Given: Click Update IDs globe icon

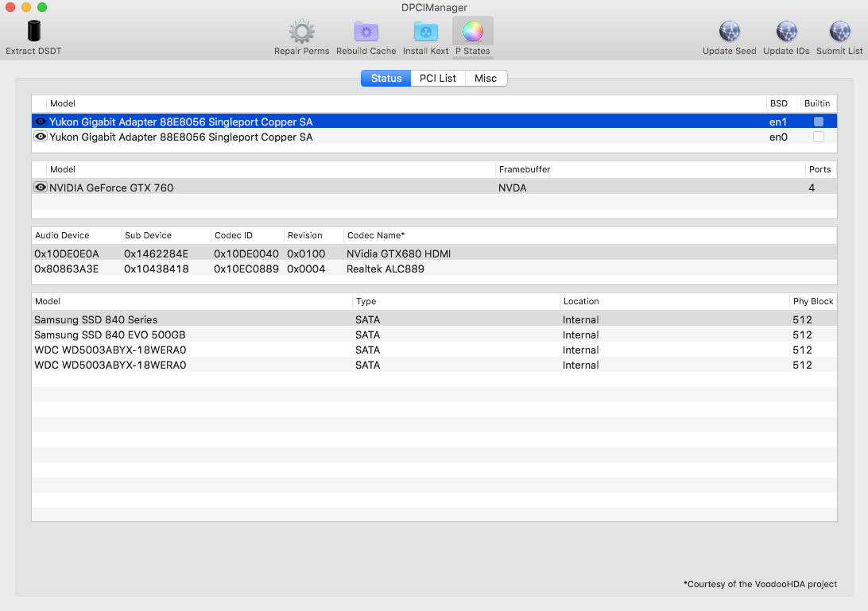Looking at the screenshot, I should tap(786, 32).
